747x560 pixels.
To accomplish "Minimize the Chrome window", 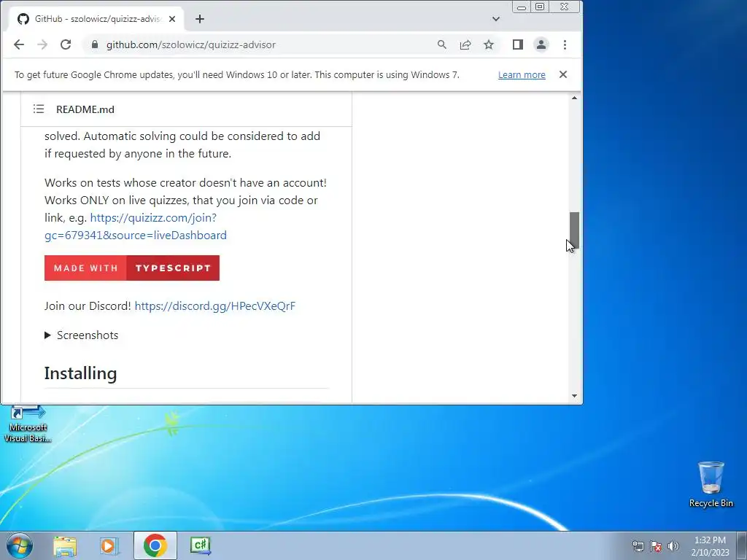I will tap(521, 7).
